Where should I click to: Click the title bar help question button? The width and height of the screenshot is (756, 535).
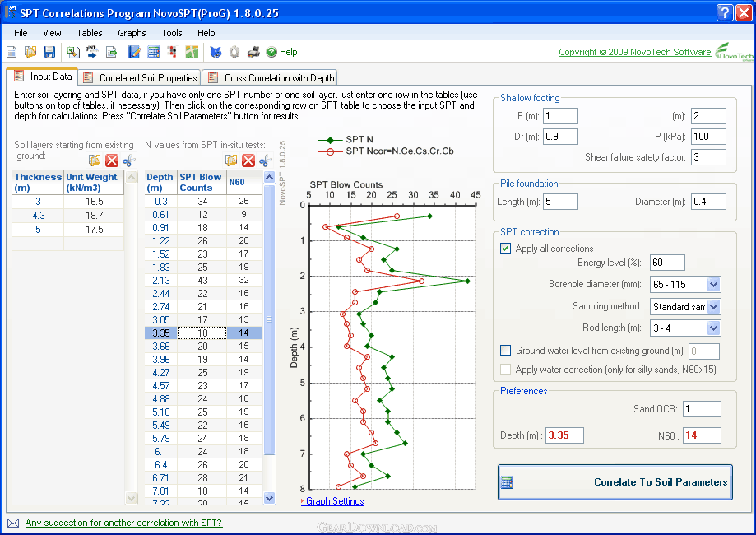pos(725,12)
